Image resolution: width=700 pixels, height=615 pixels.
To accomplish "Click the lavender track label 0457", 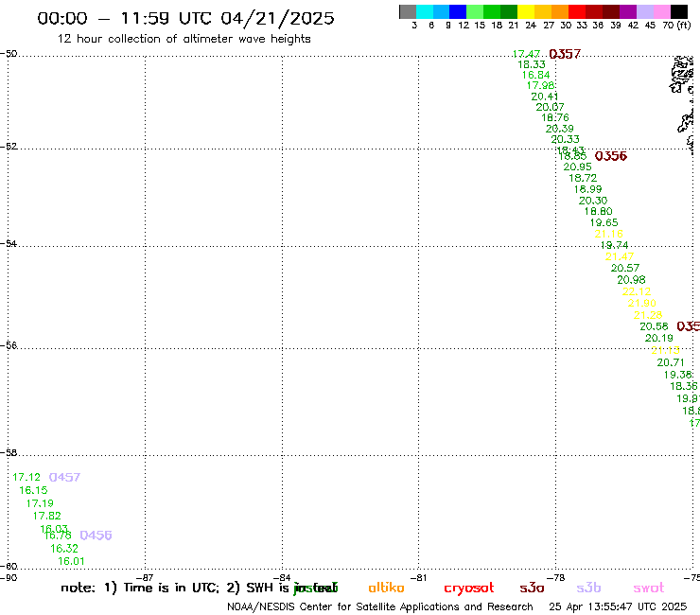I will pos(64,477).
